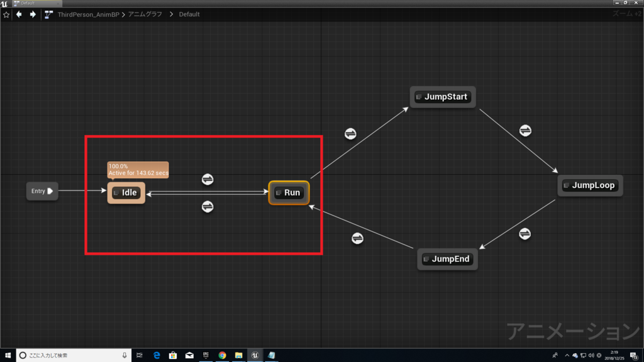Open the volume control in the system tray

click(591, 356)
